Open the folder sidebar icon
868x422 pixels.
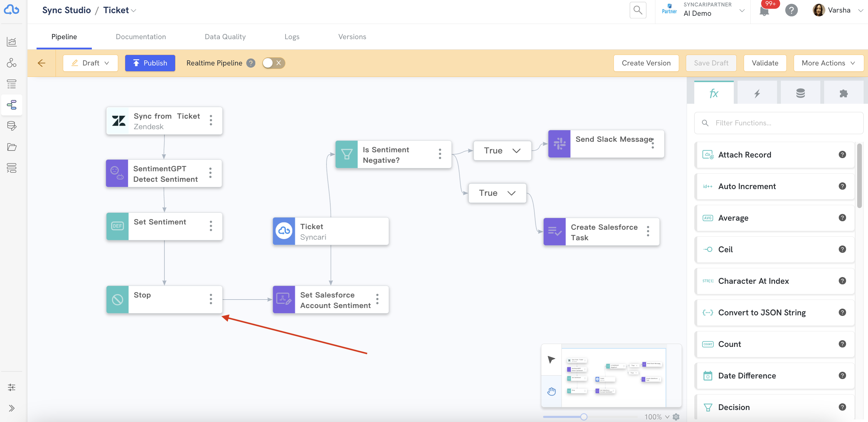(11, 147)
